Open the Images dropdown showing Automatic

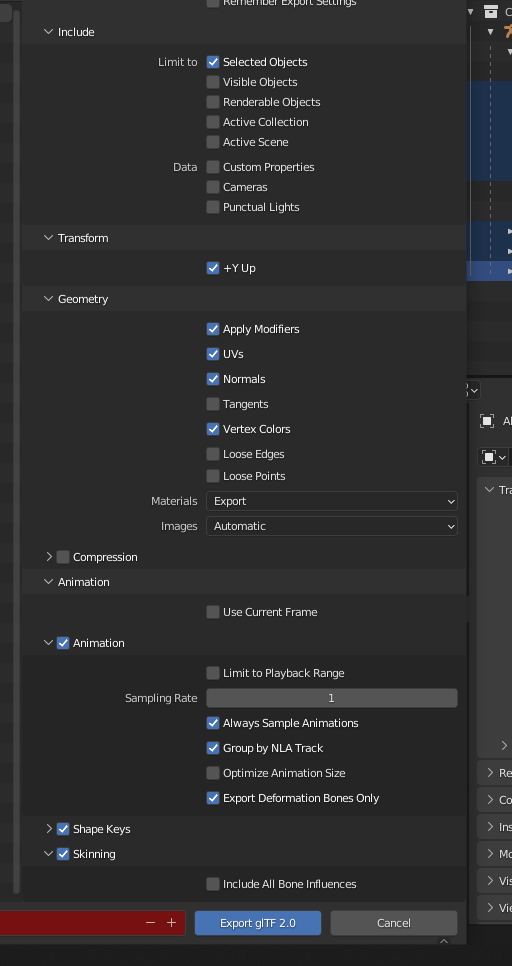point(331,526)
